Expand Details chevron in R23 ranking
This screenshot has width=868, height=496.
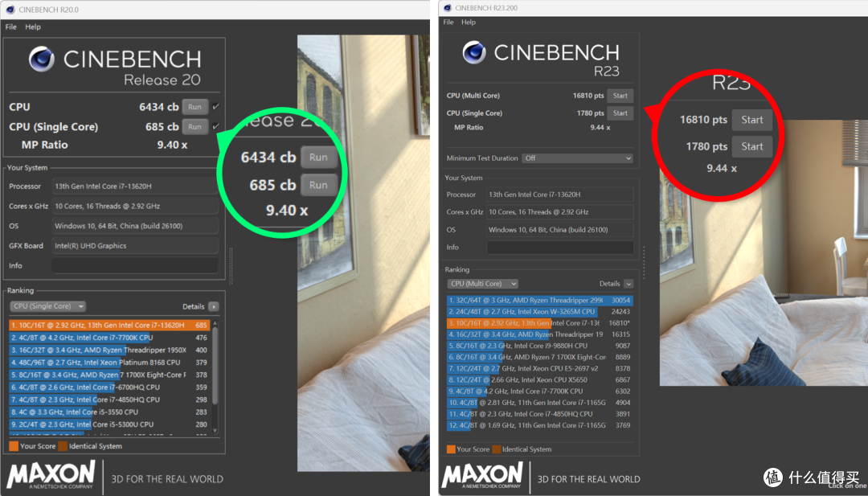628,284
